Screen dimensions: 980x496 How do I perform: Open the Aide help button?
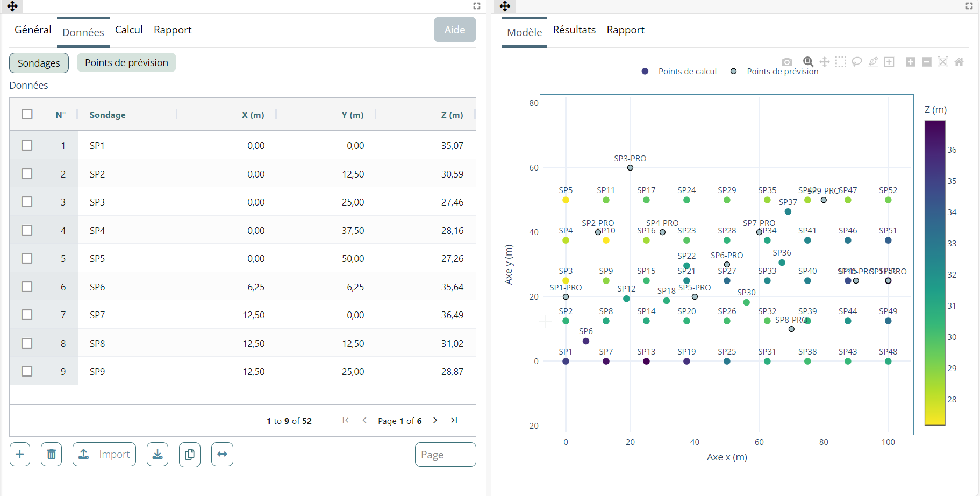(455, 30)
